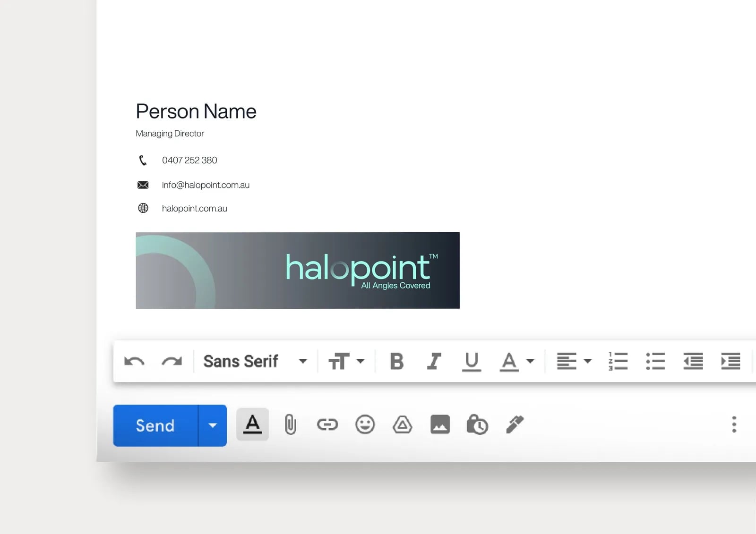Open the Sans Serif font dropdown
Screen dimensions: 756x534
[x=255, y=361]
